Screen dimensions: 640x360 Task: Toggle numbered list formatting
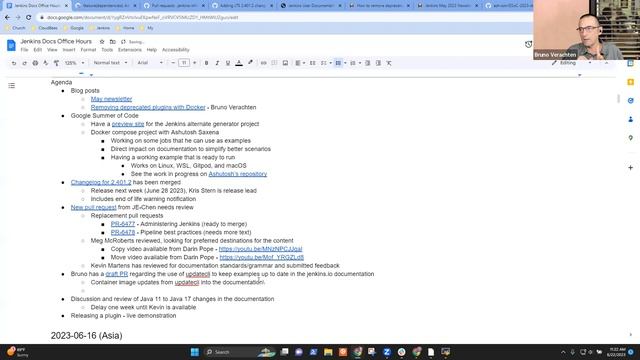[x=353, y=63]
